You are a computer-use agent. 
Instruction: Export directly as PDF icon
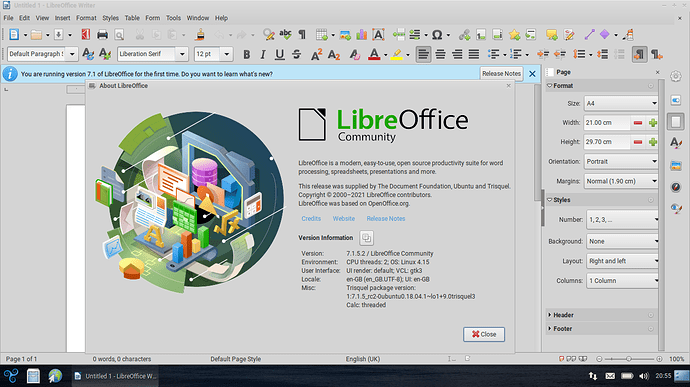click(x=85, y=34)
